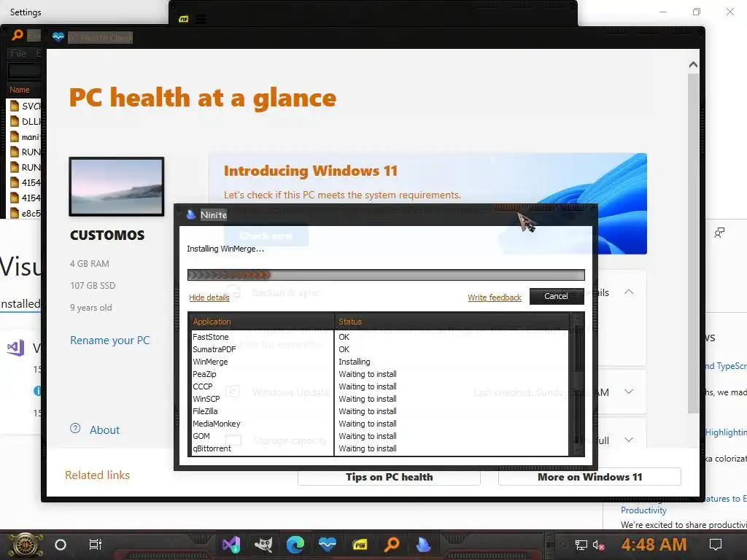Click the feedback person icon in the background window
Image resolution: width=747 pixels, height=560 pixels.
(719, 233)
